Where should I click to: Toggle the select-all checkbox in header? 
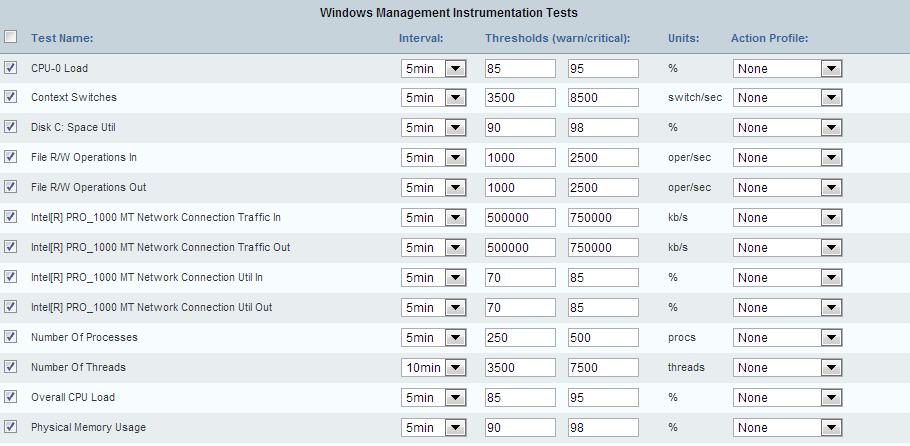click(11, 38)
